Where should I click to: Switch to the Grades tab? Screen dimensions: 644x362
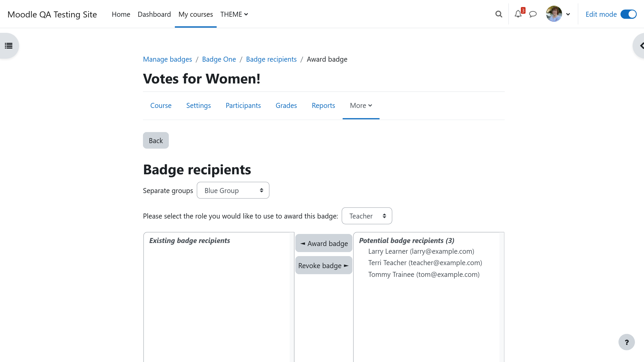(286, 106)
